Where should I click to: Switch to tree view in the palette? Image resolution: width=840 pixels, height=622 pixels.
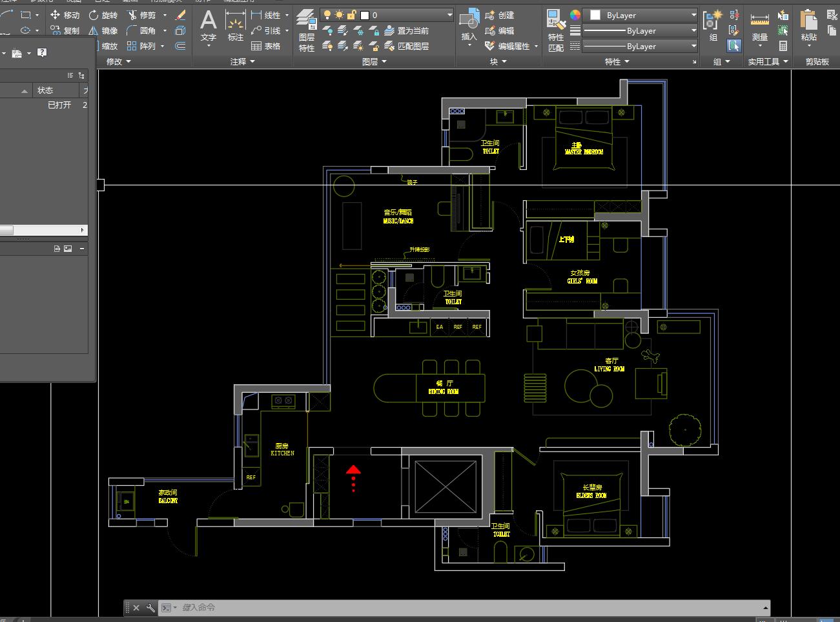81,76
